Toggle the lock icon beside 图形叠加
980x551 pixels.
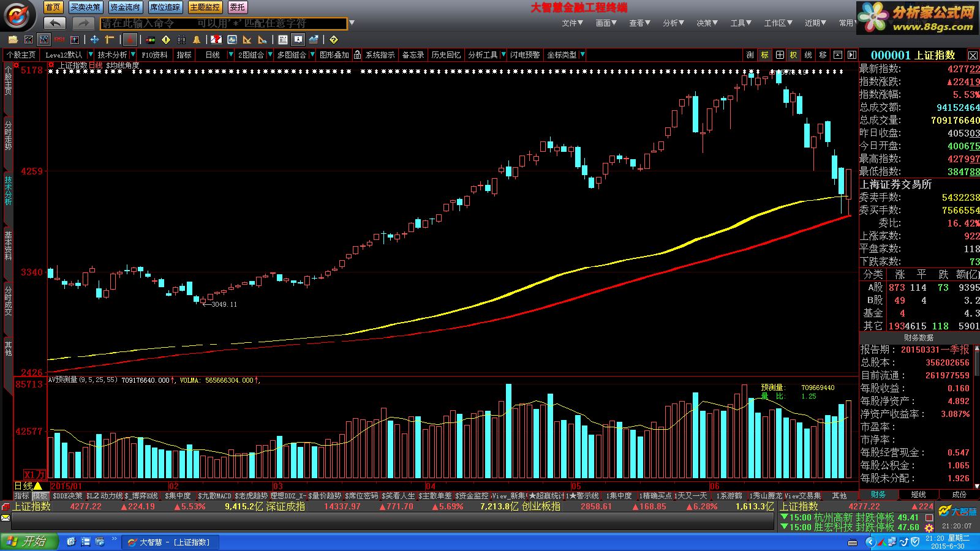(357, 54)
